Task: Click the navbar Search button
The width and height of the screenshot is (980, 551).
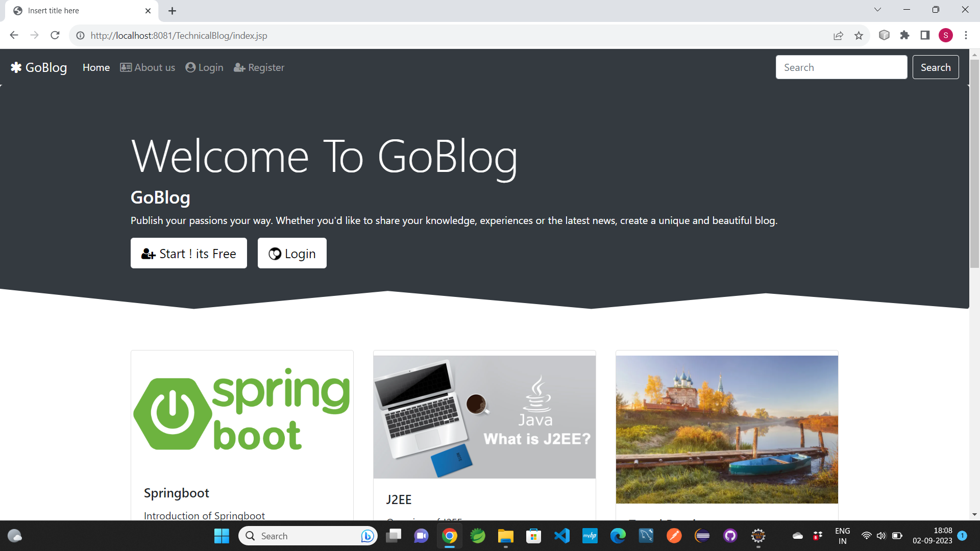Action: 935,67
